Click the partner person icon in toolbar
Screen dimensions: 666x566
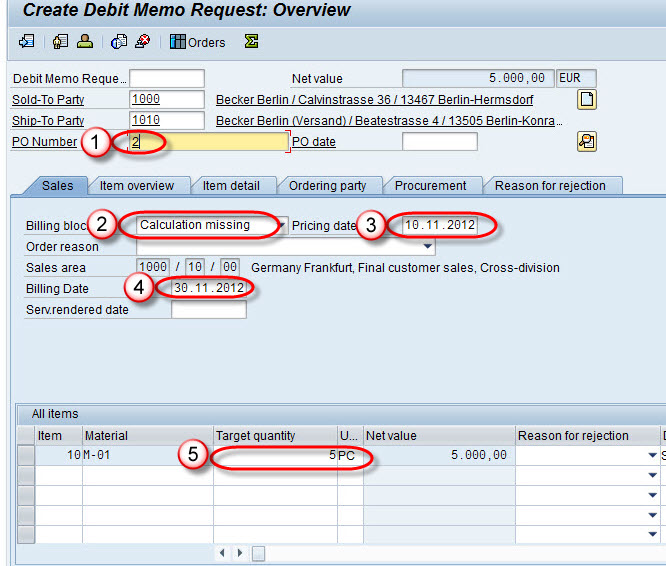(x=84, y=42)
